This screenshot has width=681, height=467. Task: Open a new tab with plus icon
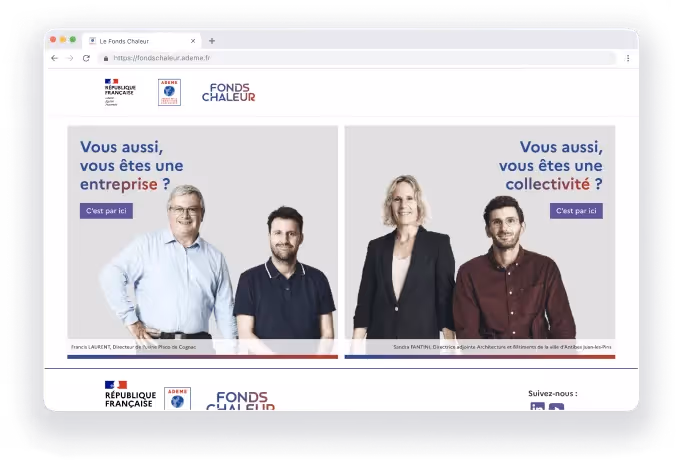coord(212,41)
